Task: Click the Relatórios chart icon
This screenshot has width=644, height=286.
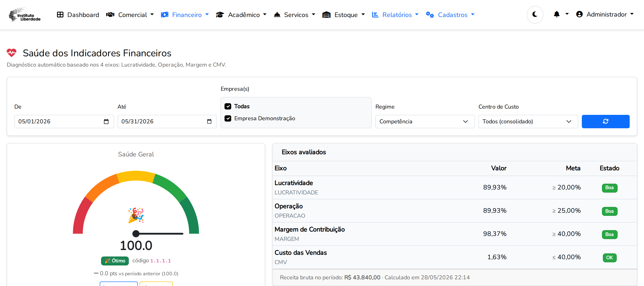Action: 375,15
